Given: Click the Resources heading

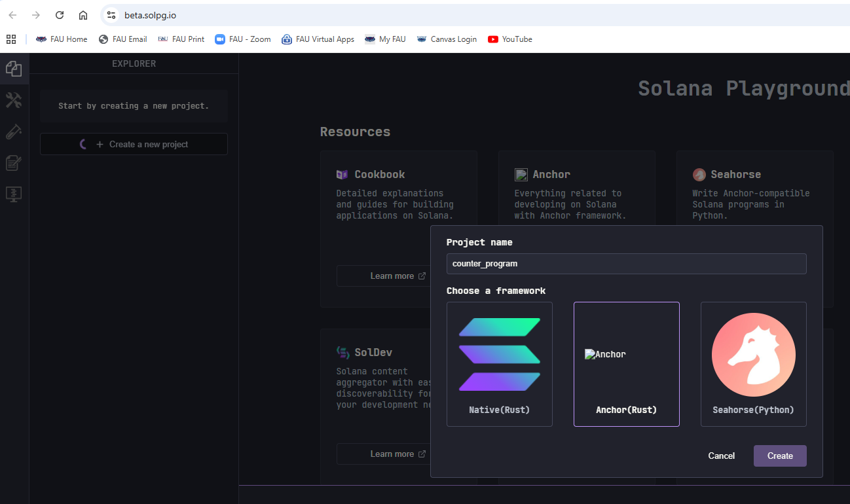Looking at the screenshot, I should 355,132.
